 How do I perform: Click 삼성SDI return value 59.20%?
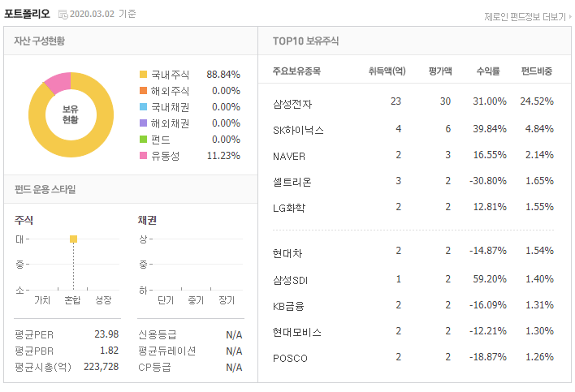(490, 279)
